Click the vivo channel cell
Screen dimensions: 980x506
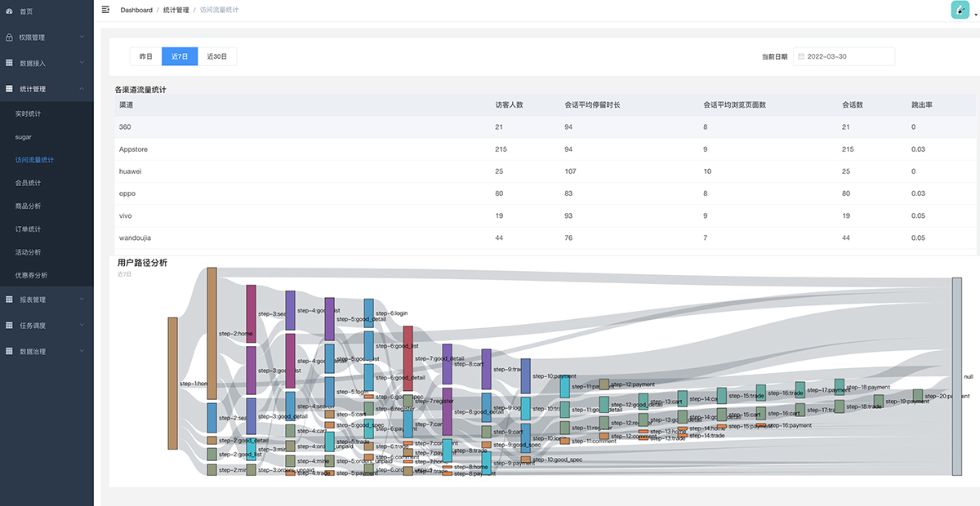[x=125, y=215]
